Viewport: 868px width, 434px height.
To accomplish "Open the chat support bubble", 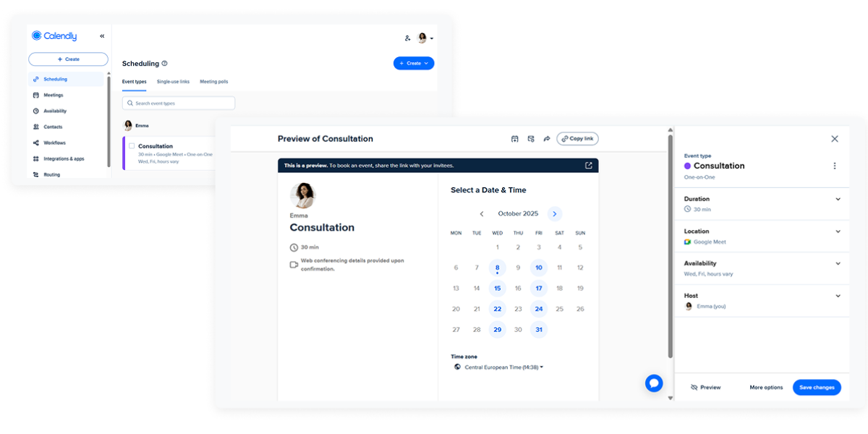I will tap(654, 383).
